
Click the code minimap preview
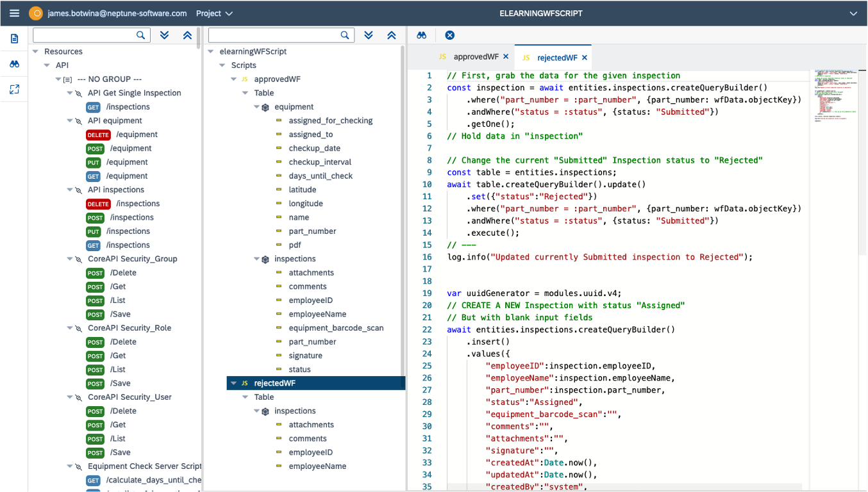pos(832,95)
